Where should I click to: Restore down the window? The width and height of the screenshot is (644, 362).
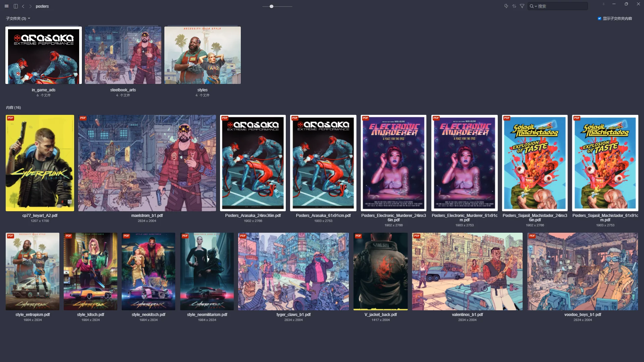pos(626,4)
